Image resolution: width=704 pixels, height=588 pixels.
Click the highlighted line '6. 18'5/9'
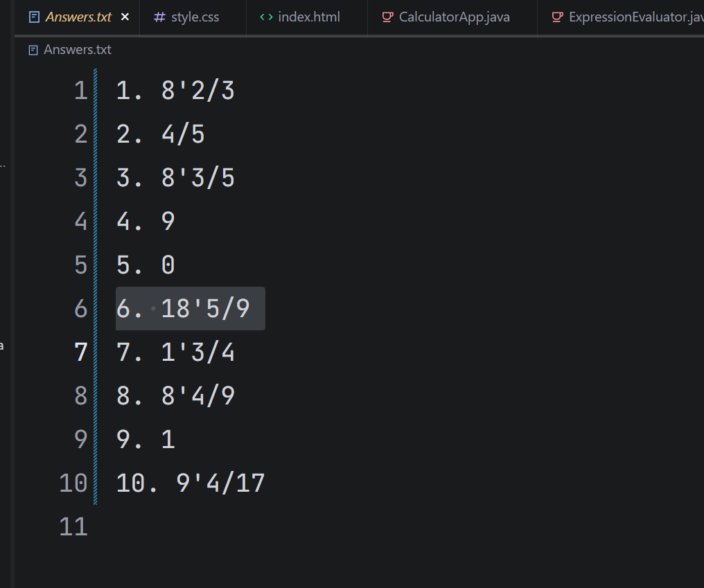[191, 308]
